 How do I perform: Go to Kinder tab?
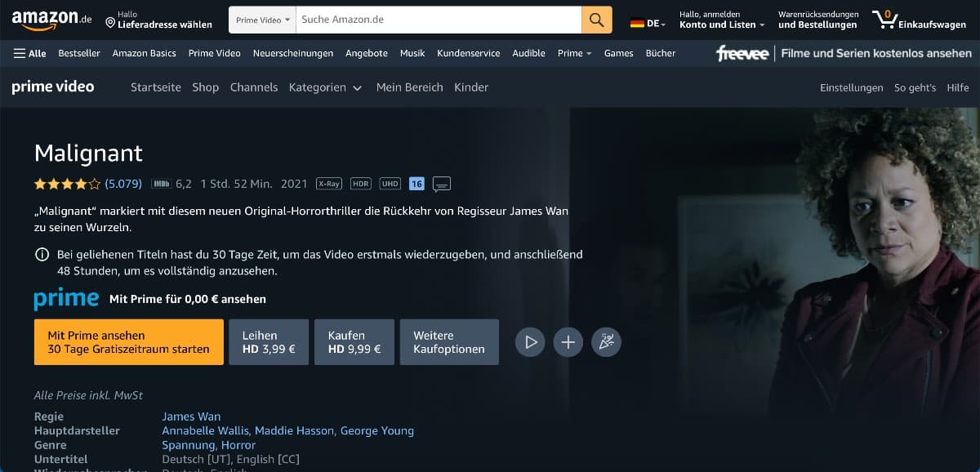pyautogui.click(x=471, y=87)
